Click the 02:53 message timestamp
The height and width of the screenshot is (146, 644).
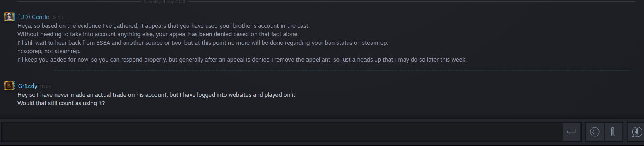[x=57, y=17]
